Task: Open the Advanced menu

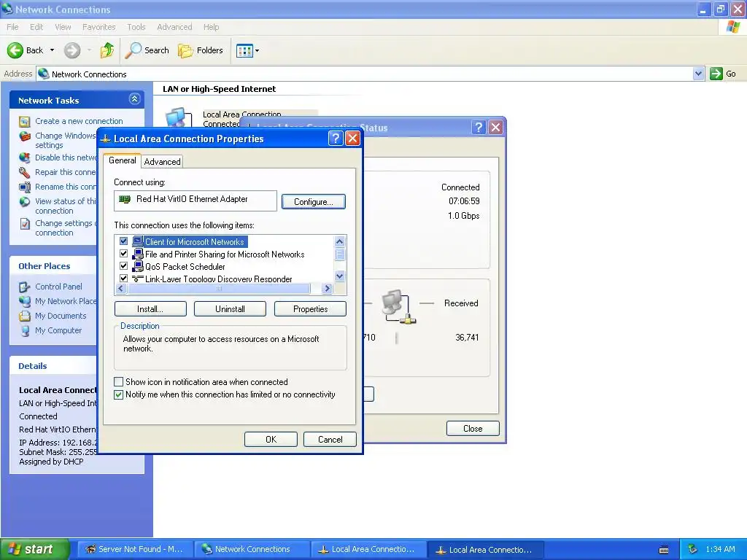Action: [x=174, y=27]
